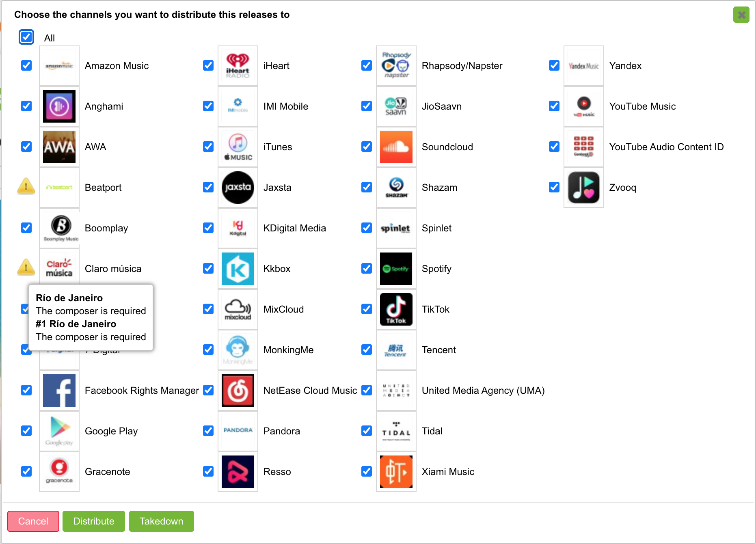The image size is (756, 544).
Task: Click the NetEase Cloud Music logo
Action: tap(238, 391)
